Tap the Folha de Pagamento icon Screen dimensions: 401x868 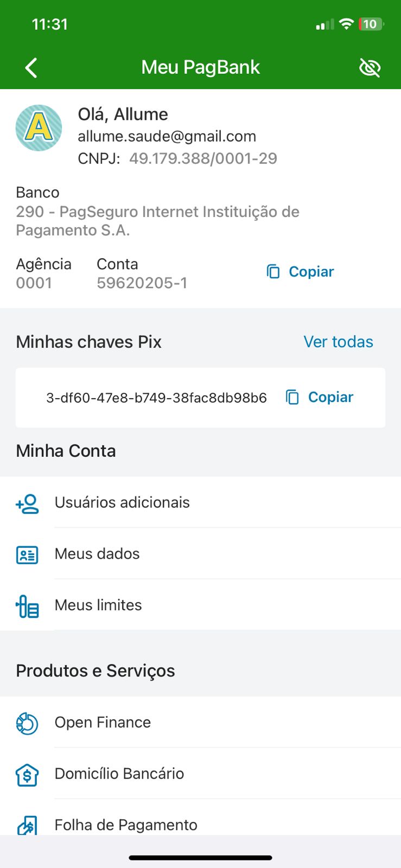point(27,826)
